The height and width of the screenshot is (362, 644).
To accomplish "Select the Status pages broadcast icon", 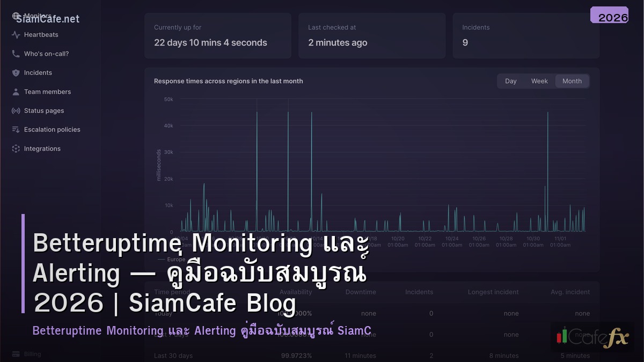I will pyautogui.click(x=15, y=110).
